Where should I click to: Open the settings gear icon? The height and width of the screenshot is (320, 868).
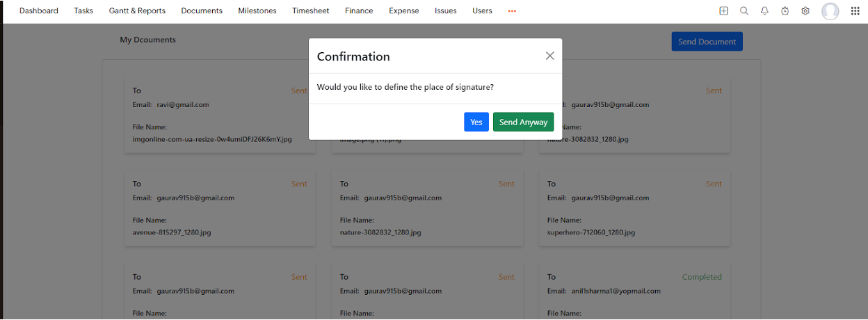point(805,11)
